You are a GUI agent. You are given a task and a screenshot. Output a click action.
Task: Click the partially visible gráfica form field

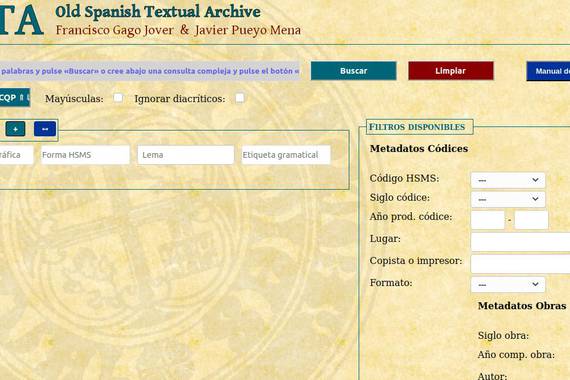pos(16,155)
